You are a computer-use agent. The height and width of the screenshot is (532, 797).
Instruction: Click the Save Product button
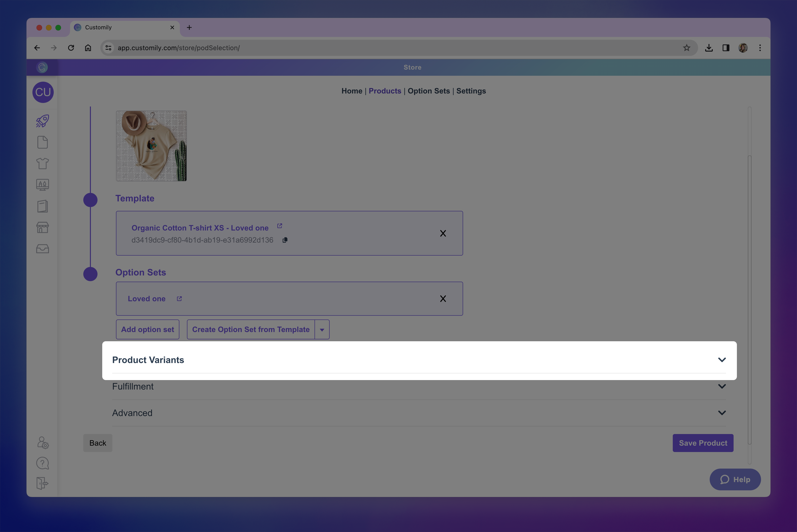(703, 443)
